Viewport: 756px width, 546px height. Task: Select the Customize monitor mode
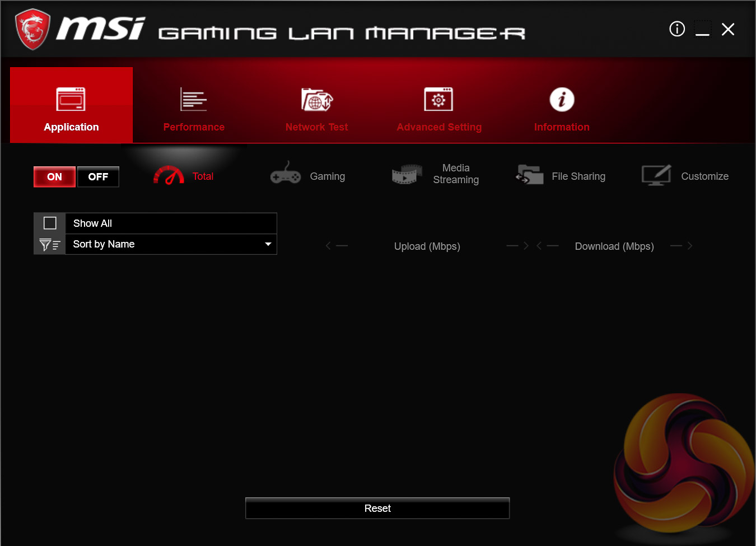point(685,176)
